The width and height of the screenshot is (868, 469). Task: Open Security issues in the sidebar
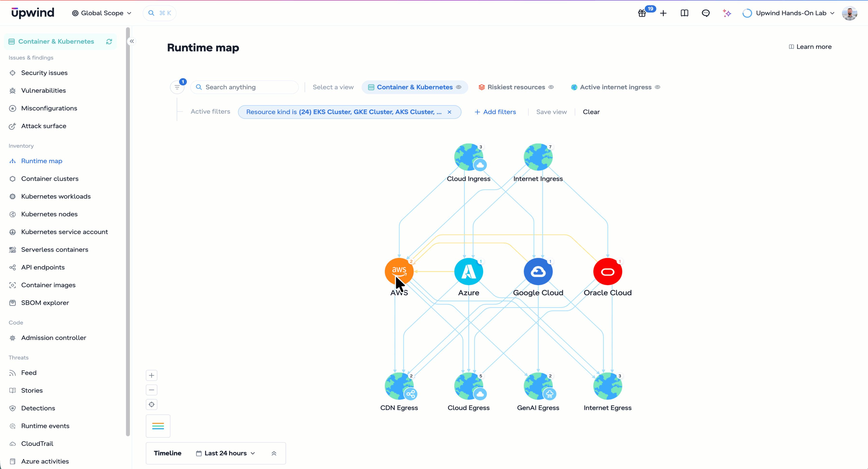point(44,73)
